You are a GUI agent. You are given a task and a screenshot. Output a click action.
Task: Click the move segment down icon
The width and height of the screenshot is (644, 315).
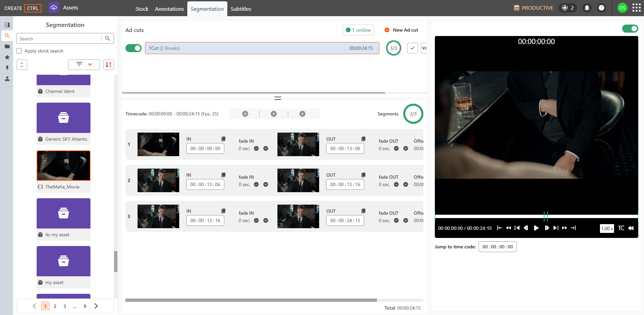click(x=302, y=114)
